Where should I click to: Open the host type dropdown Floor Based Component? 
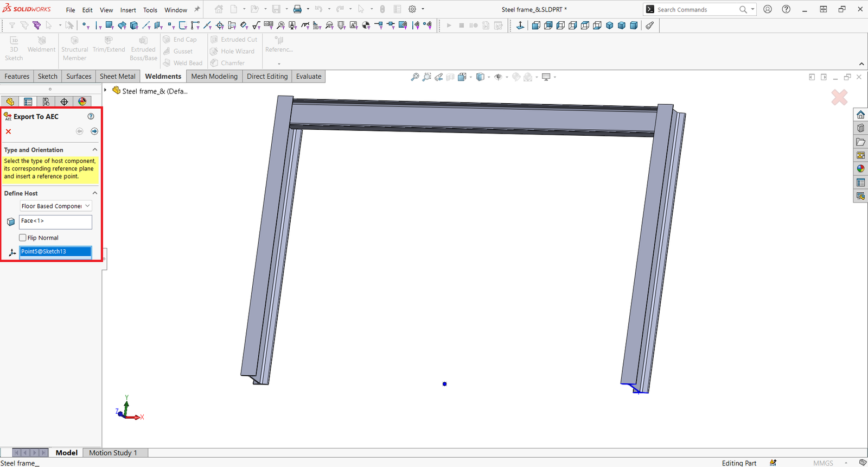click(x=55, y=206)
